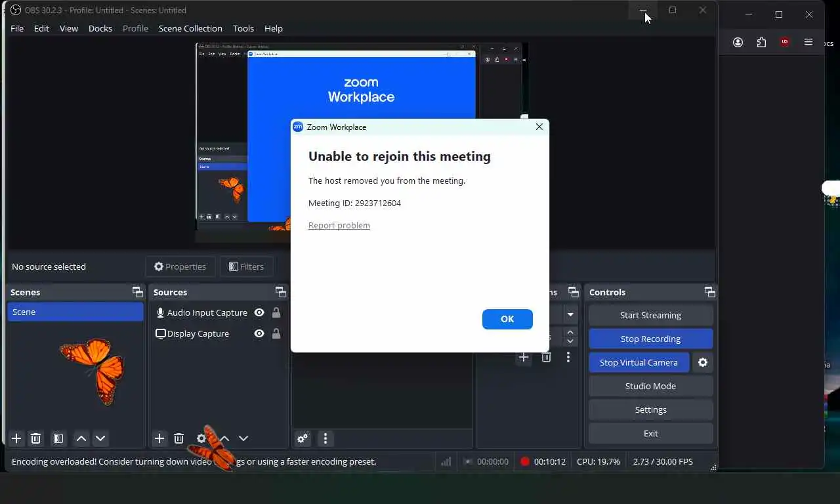The image size is (840, 504).
Task: Decrease transition duration with down arrow
Action: coord(570,342)
